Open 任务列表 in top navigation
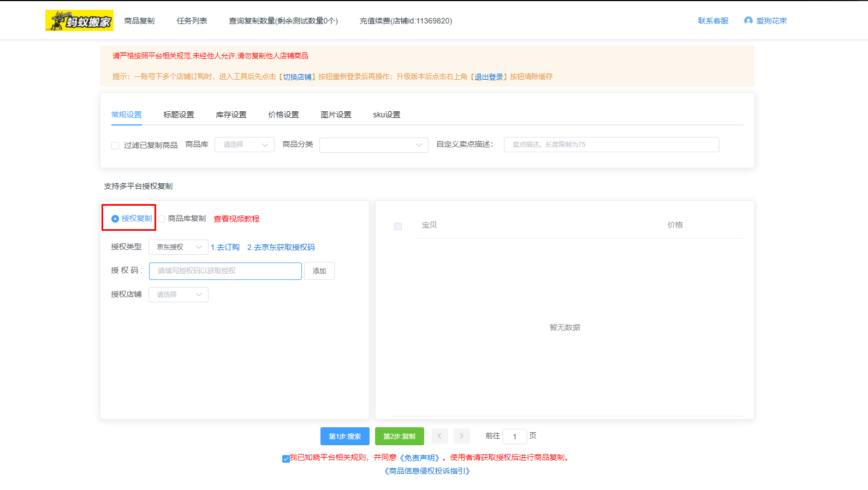The image size is (868, 490). (192, 21)
